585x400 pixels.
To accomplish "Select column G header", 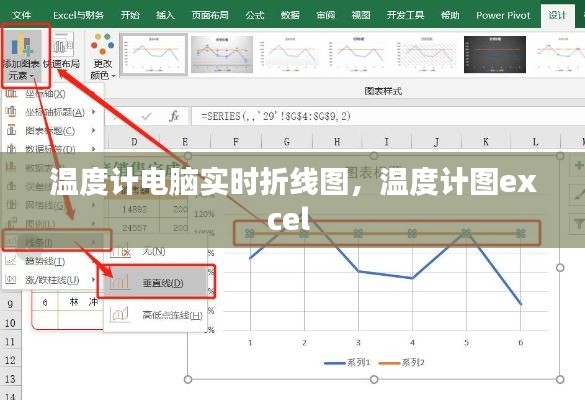I will [287, 142].
